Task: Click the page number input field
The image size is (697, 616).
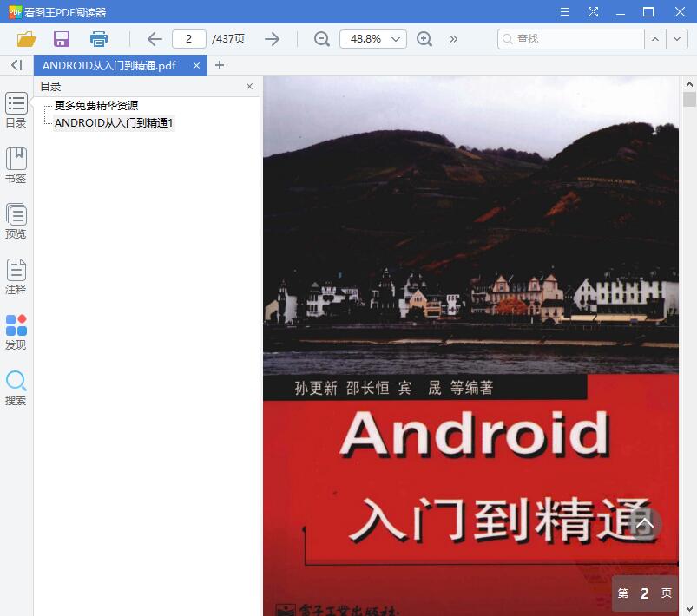Action: (189, 39)
